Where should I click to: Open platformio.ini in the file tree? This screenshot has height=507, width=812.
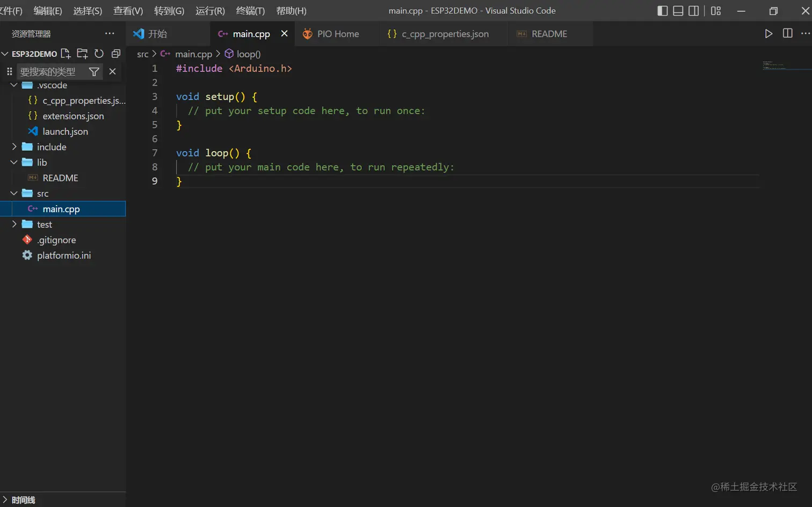click(63, 256)
